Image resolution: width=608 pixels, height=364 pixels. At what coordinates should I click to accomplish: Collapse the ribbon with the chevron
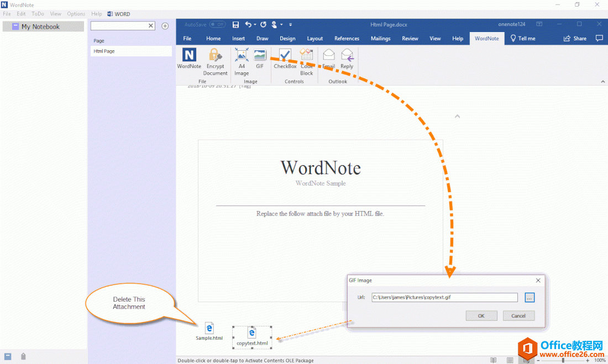tap(602, 82)
